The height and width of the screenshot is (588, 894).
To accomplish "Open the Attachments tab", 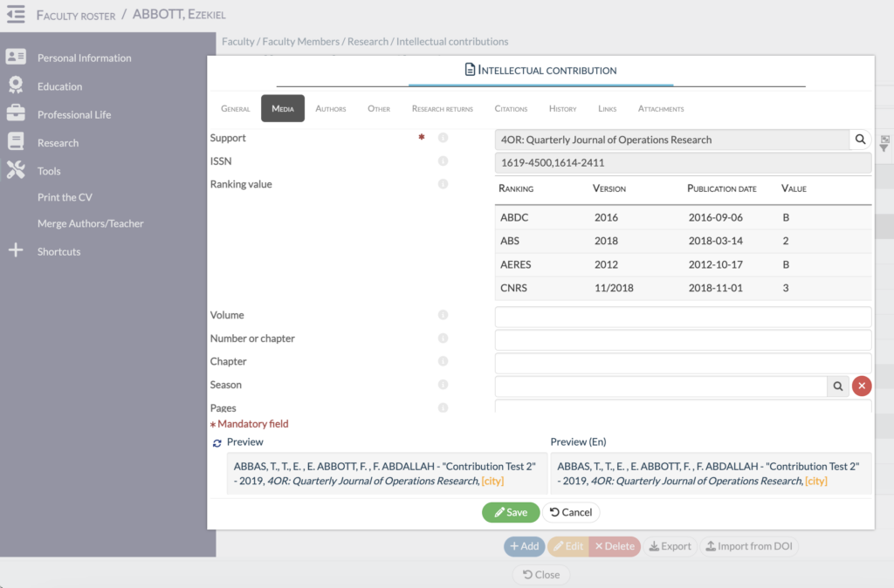I will 661,109.
